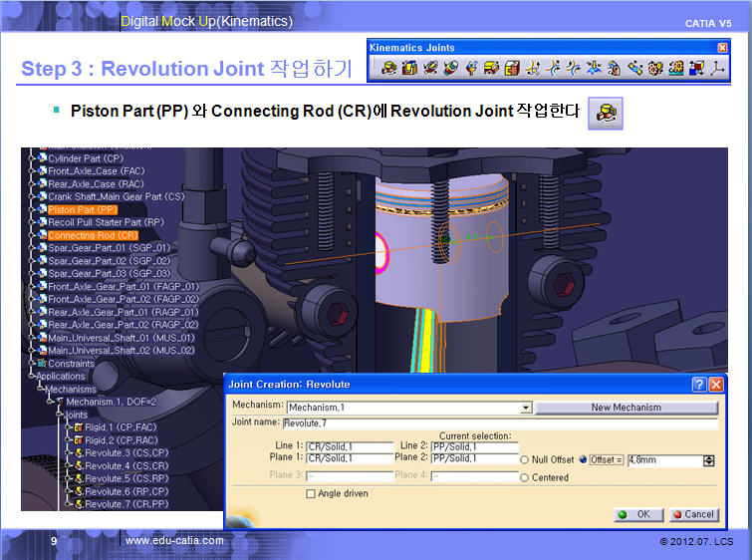Collapse the Mechanisms tree node
The image size is (752, 560).
click(x=43, y=389)
